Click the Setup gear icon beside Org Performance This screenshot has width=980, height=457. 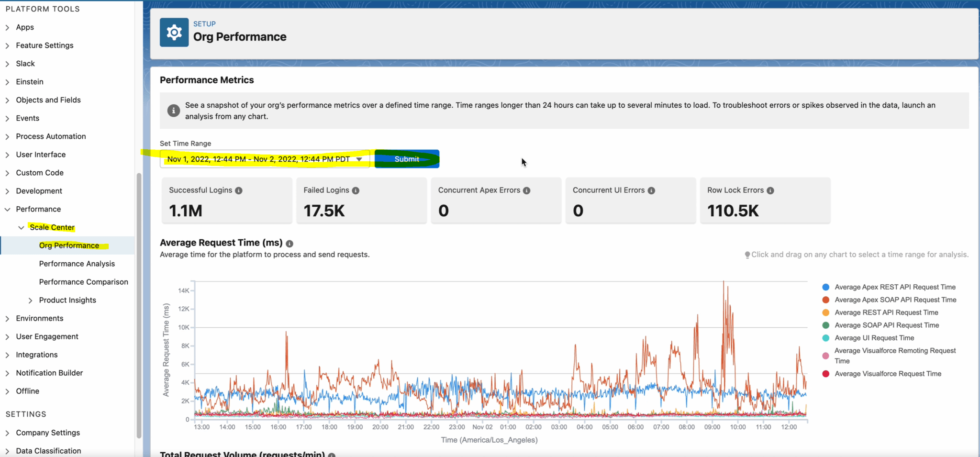tap(174, 33)
